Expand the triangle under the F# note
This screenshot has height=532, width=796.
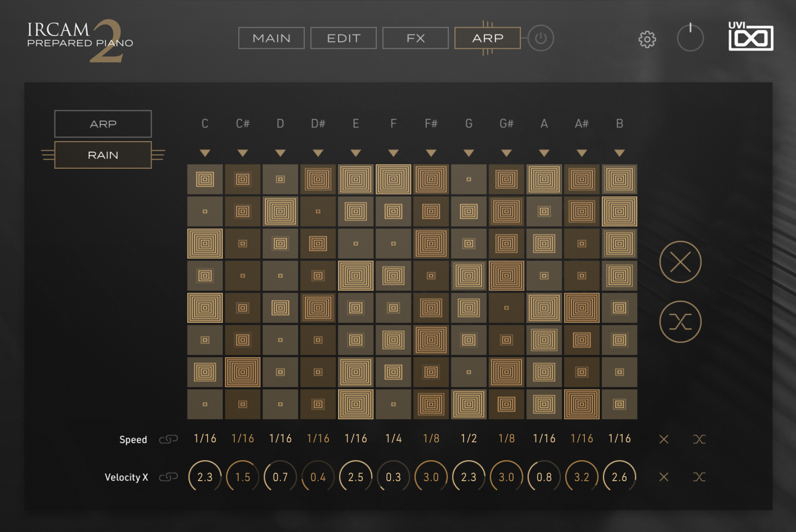pyautogui.click(x=431, y=153)
